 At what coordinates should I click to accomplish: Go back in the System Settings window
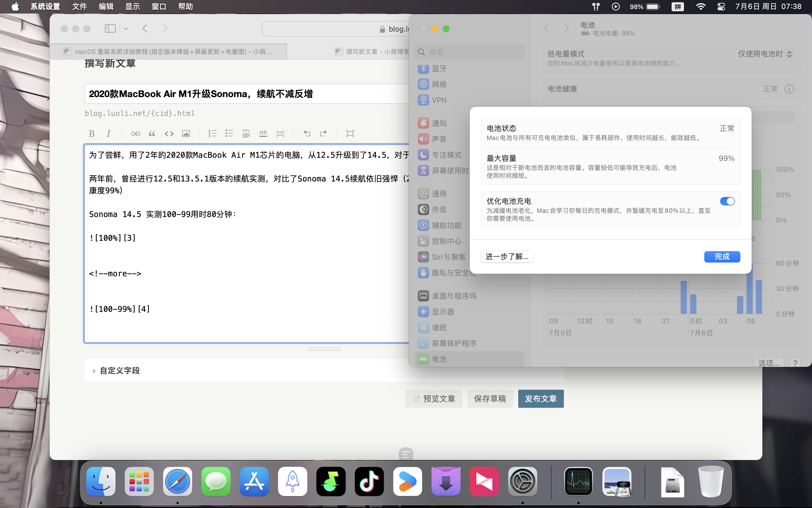(x=546, y=29)
